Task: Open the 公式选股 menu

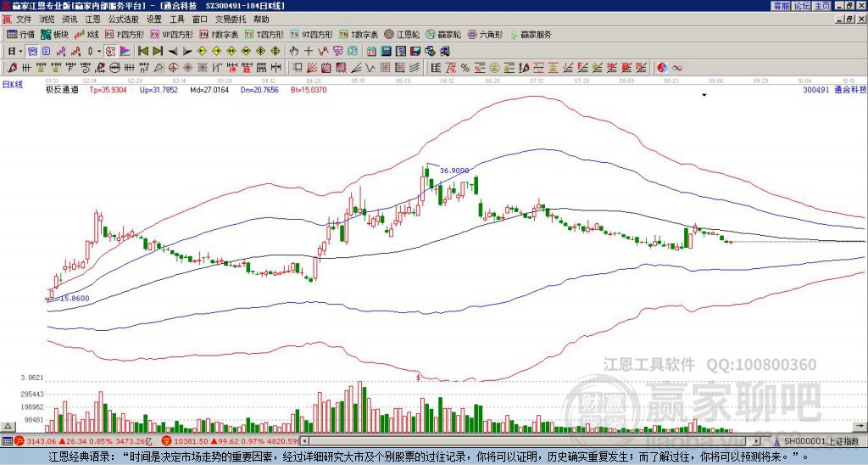Action: coord(123,20)
